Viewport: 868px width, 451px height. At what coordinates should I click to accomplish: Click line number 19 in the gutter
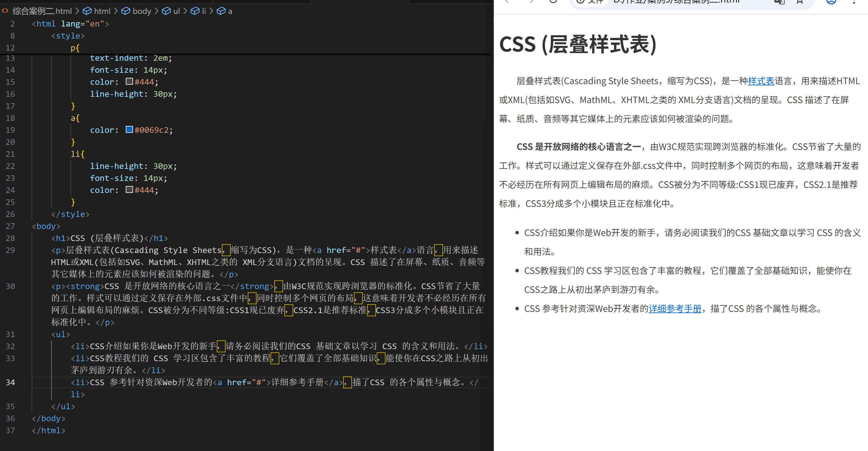(x=10, y=130)
